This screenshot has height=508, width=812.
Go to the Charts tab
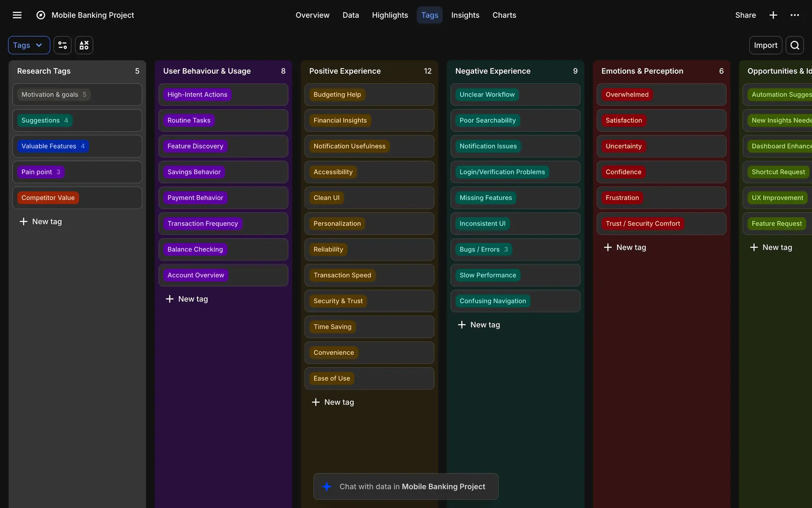504,15
